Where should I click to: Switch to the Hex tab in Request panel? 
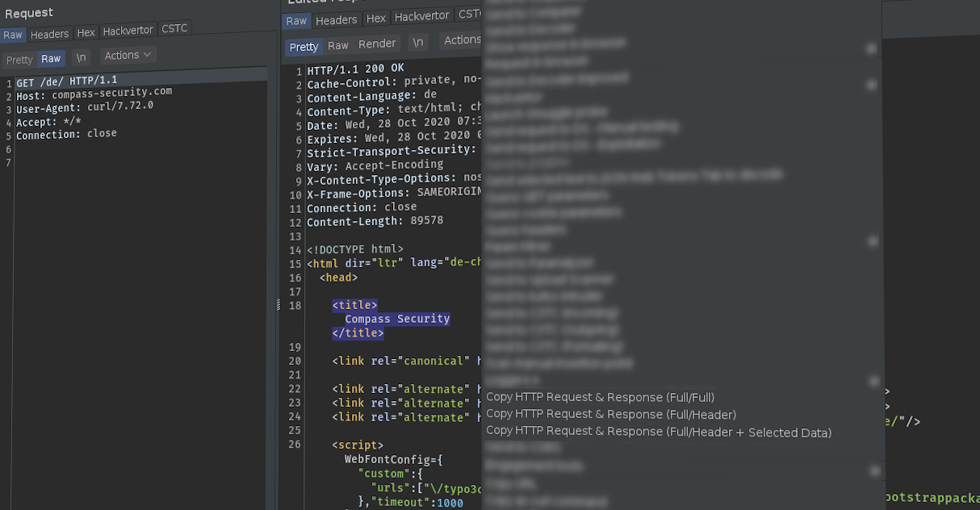(x=86, y=33)
